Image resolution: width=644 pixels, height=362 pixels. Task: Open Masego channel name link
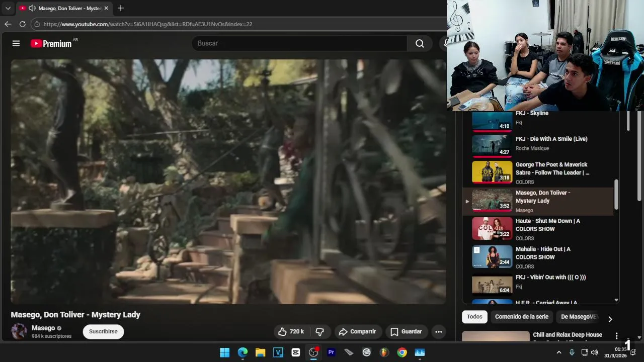click(x=43, y=328)
